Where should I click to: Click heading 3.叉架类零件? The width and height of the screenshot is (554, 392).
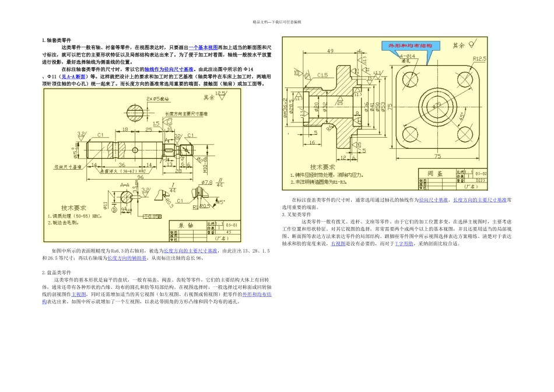click(x=296, y=215)
